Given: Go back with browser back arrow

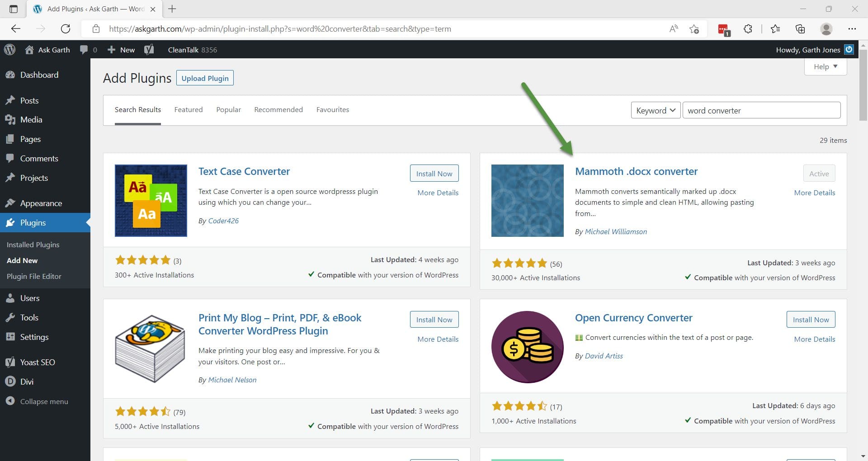Looking at the screenshot, I should click(16, 29).
